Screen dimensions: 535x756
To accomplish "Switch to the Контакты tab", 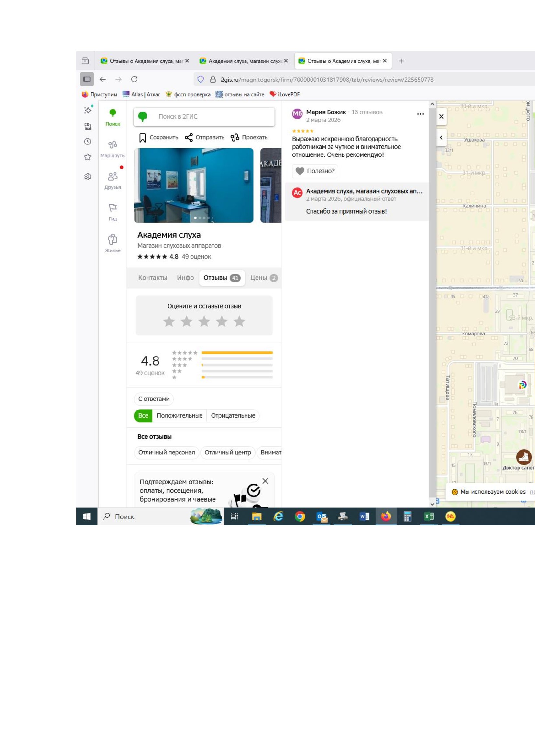I will (x=153, y=278).
